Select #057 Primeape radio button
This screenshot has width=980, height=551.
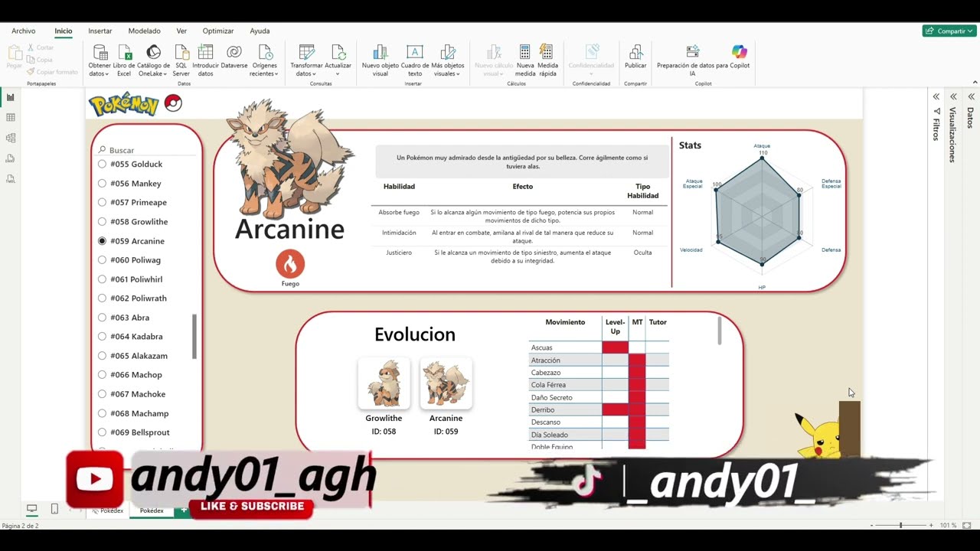[102, 203]
